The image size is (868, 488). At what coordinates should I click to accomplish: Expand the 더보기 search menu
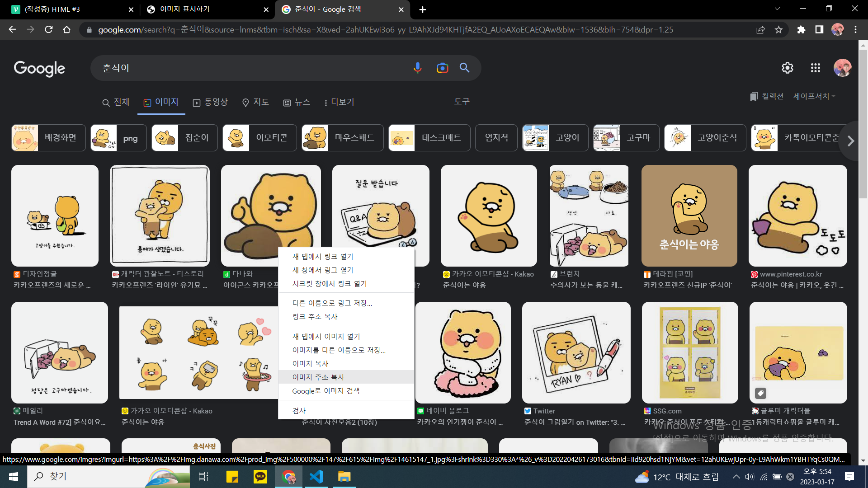coord(339,102)
